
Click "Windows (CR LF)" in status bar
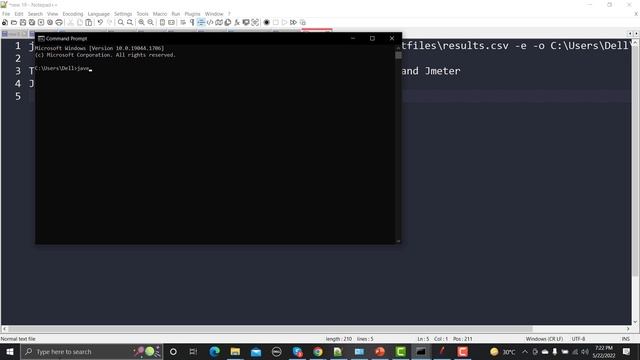click(544, 339)
